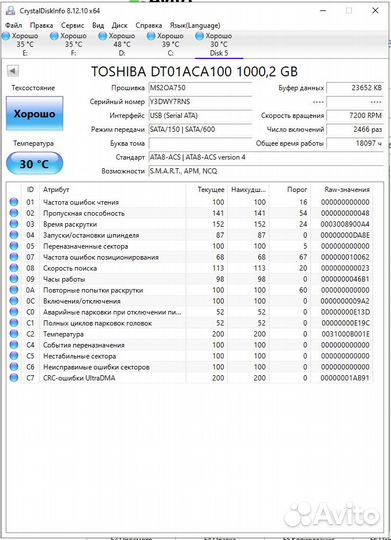Image resolution: width=391 pixels, height=540 pixels.
Task: Click status icon for Включения/отключения row
Action: point(14,301)
